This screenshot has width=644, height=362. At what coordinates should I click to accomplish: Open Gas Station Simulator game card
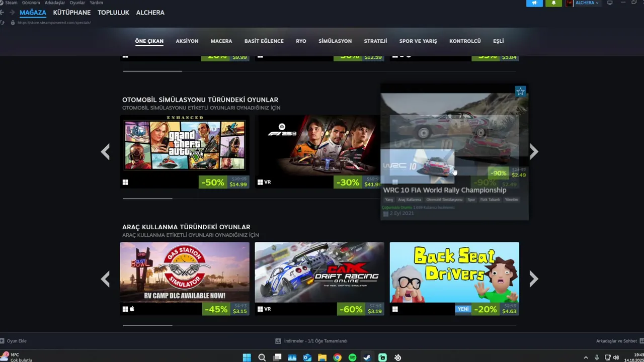[185, 279]
